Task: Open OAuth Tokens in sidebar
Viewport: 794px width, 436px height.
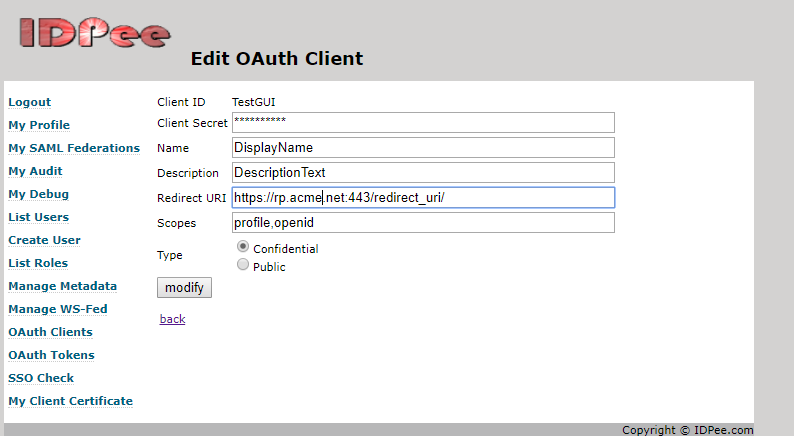Action: (51, 355)
